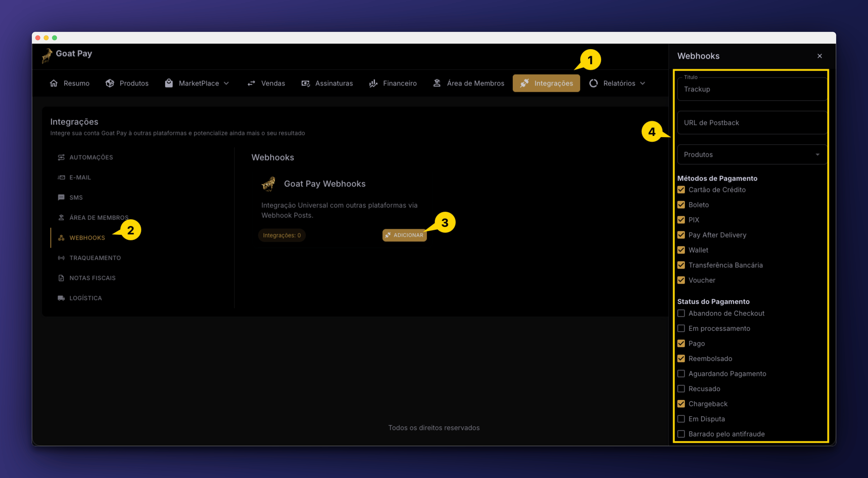Expand the MarketPlace menu chevron

(x=226, y=83)
